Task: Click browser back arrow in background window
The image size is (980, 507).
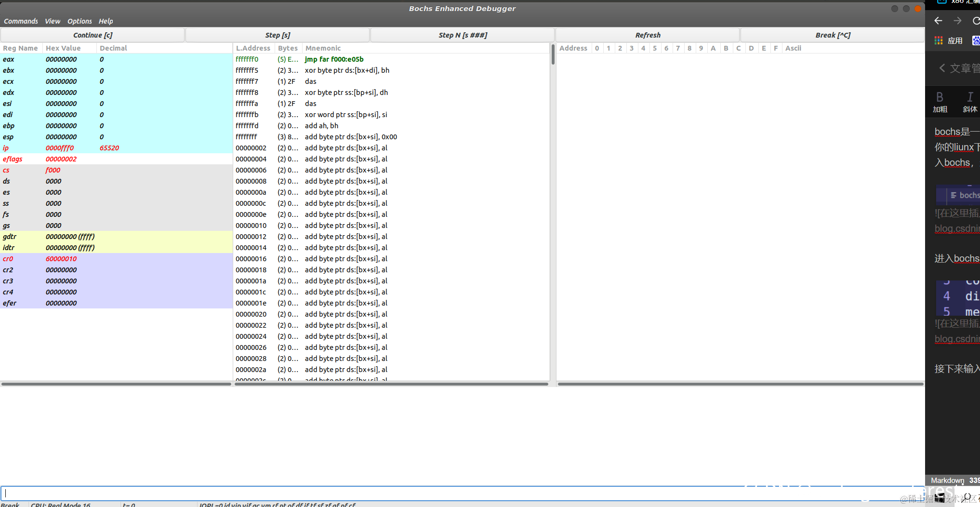Action: (x=938, y=21)
